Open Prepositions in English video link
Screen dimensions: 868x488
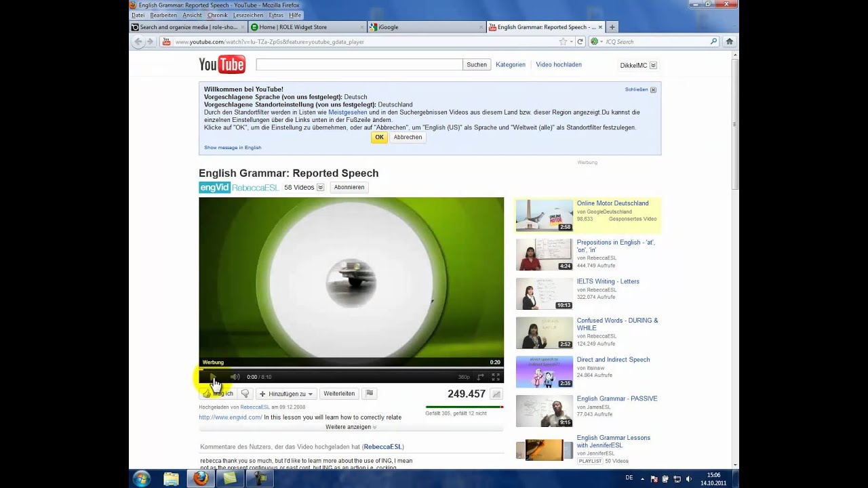(616, 246)
